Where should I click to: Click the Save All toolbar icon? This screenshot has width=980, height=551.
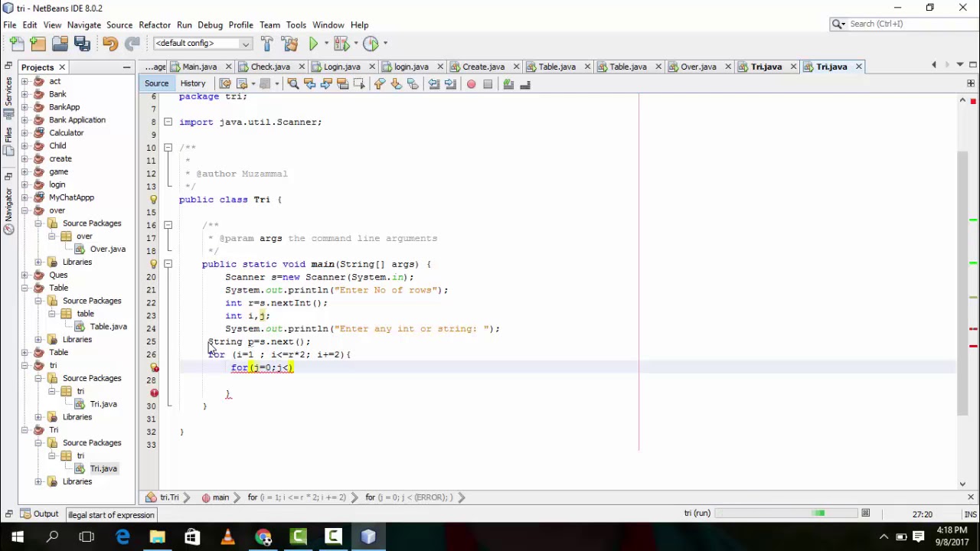tap(82, 44)
